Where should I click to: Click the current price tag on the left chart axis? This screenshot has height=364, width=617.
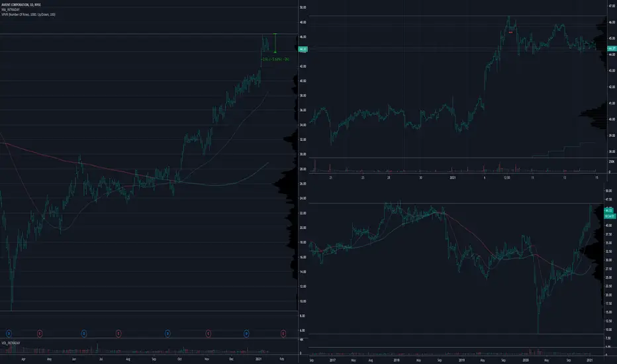pyautogui.click(x=303, y=49)
